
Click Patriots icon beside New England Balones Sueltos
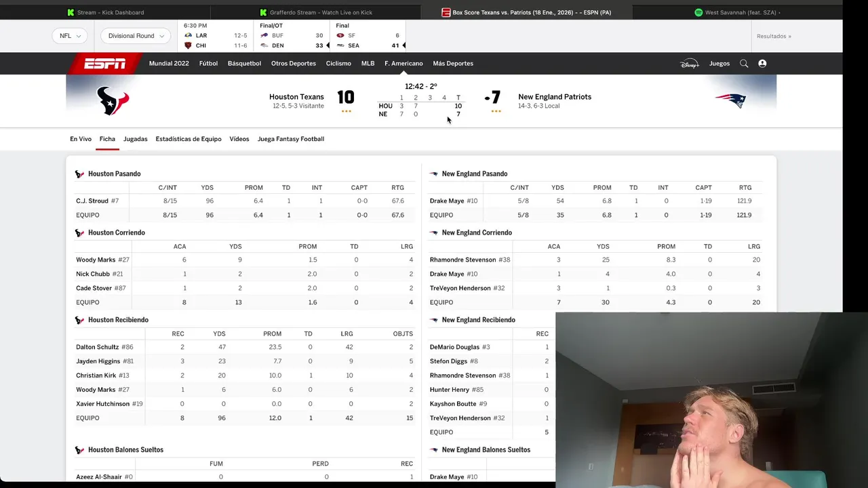coord(433,450)
